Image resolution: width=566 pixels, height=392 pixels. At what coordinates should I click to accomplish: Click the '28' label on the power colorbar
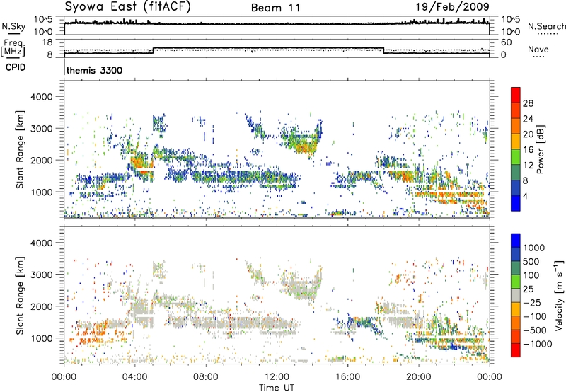[x=528, y=103]
